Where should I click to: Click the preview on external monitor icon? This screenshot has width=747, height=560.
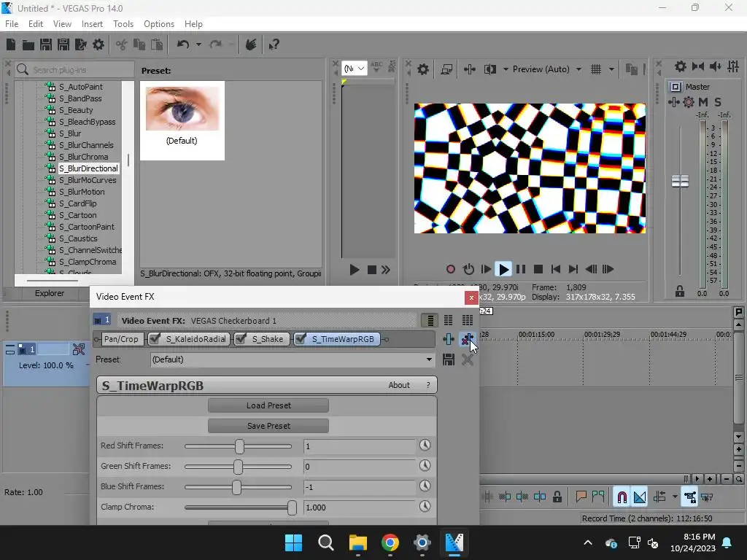[446, 69]
